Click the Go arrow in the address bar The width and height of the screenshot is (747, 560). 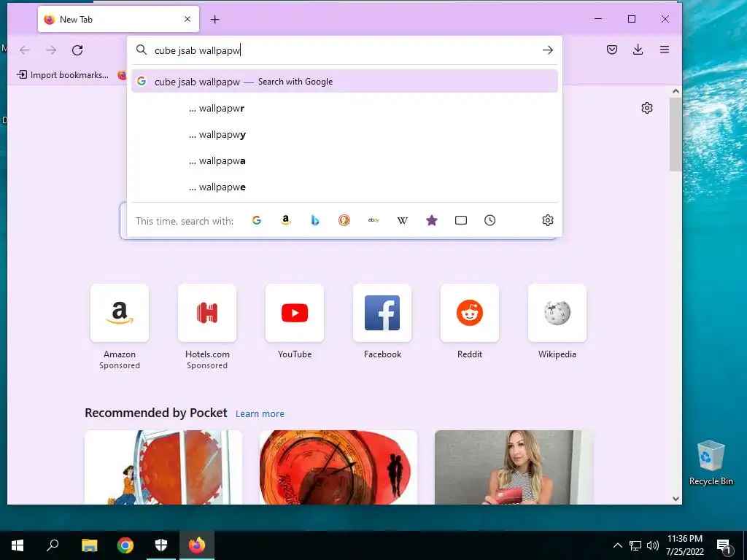(547, 50)
